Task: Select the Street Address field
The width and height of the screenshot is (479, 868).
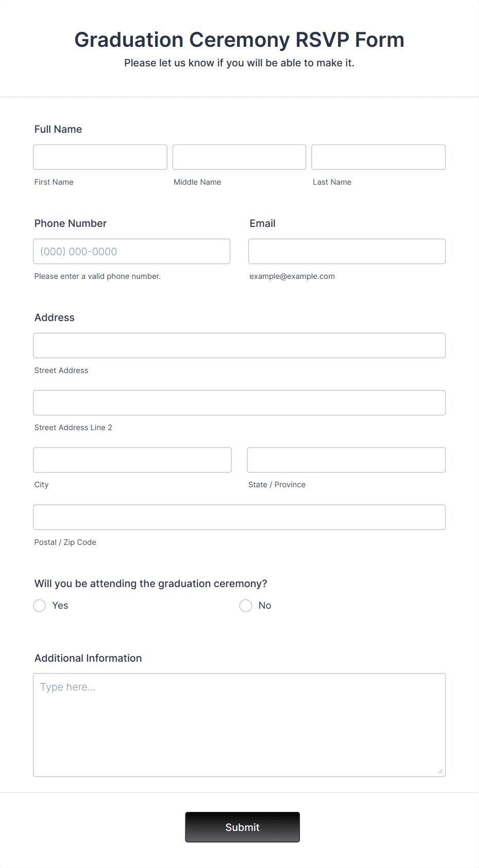Action: point(239,345)
